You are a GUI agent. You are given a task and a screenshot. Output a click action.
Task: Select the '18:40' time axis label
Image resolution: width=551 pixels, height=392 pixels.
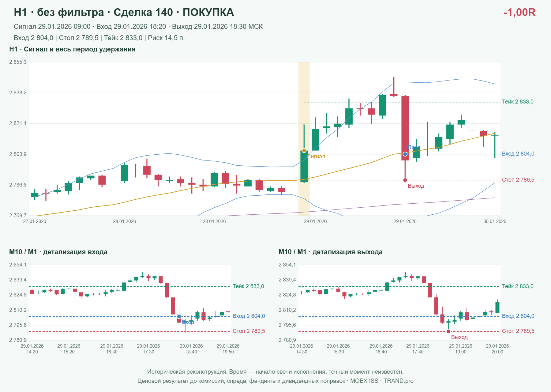point(191,352)
